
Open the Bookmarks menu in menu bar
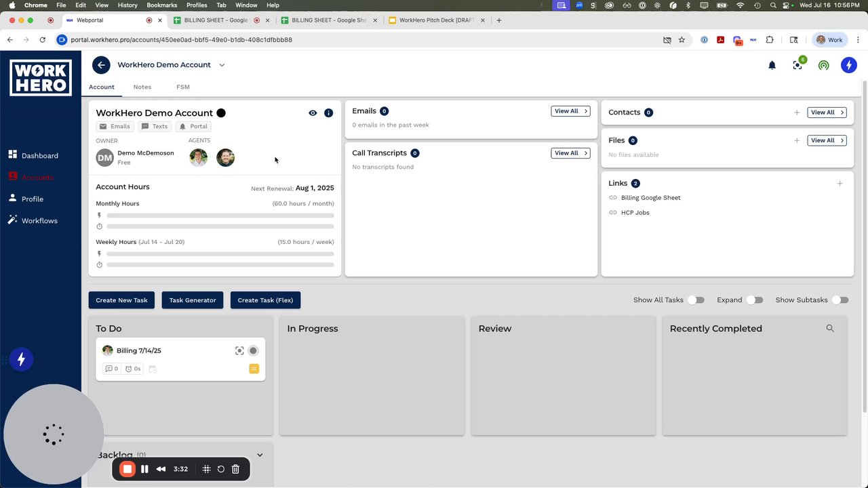pos(161,5)
